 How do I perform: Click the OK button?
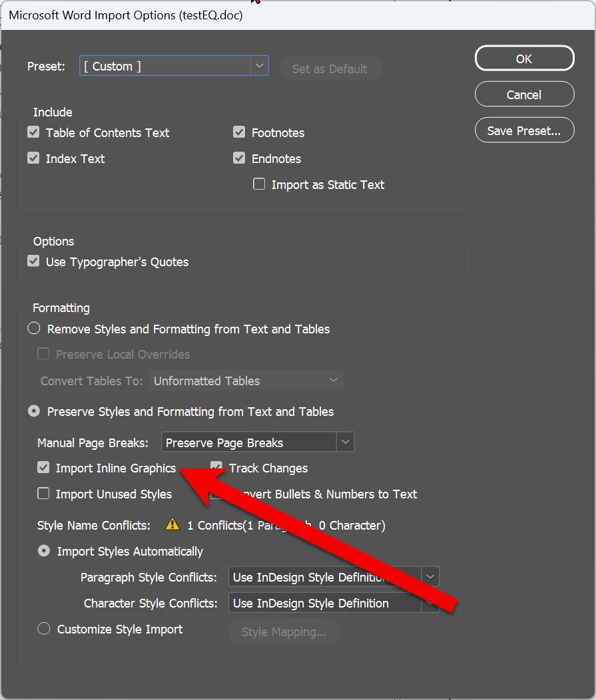(524, 59)
